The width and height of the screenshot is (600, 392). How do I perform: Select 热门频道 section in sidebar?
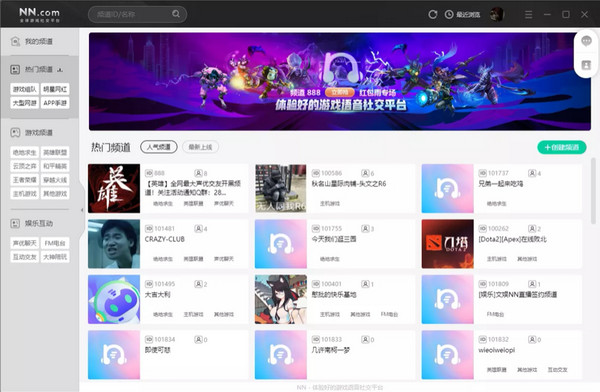pyautogui.click(x=40, y=69)
